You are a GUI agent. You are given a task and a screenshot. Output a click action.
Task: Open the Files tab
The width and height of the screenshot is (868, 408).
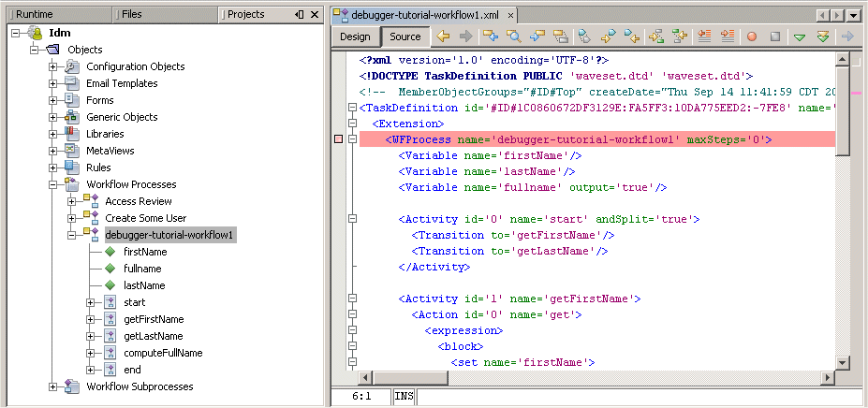pos(165,14)
